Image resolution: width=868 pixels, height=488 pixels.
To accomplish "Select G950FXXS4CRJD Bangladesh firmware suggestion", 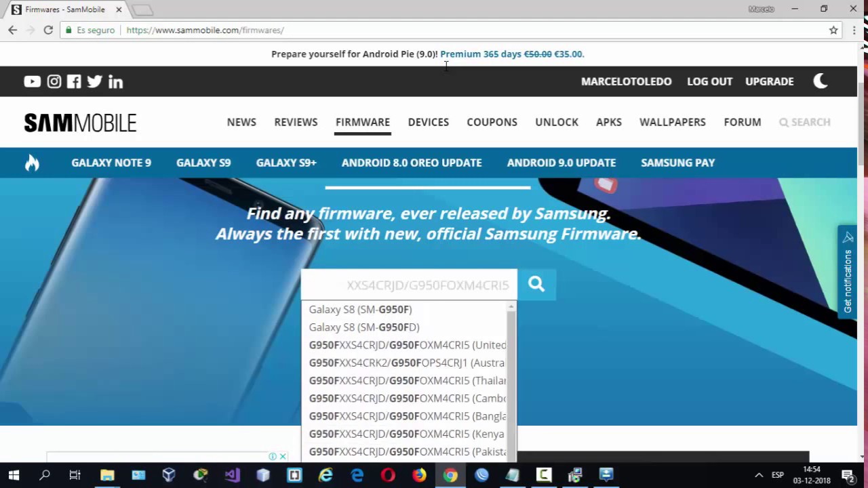I will tap(405, 416).
